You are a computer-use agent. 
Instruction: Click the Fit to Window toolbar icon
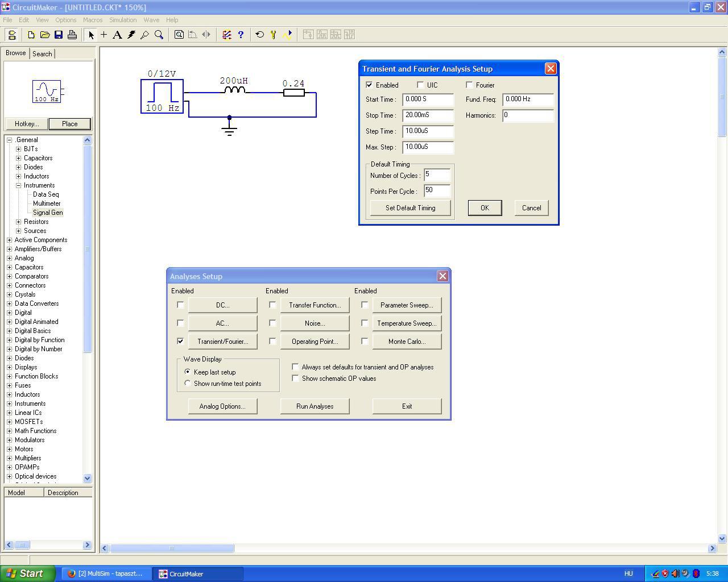[179, 35]
